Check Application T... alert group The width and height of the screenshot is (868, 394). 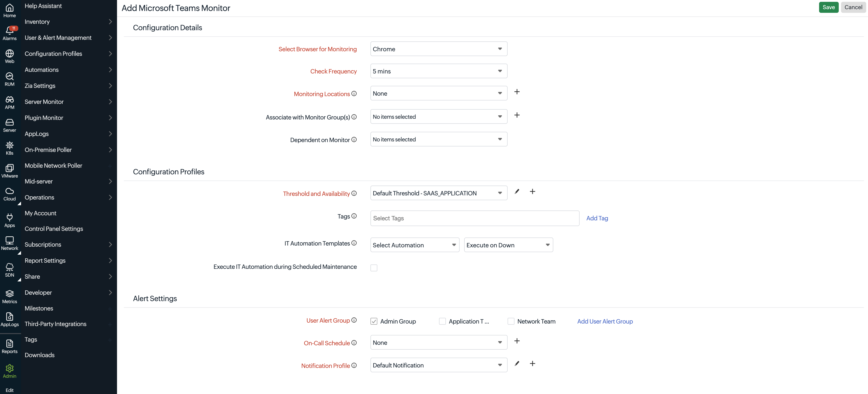click(442, 321)
